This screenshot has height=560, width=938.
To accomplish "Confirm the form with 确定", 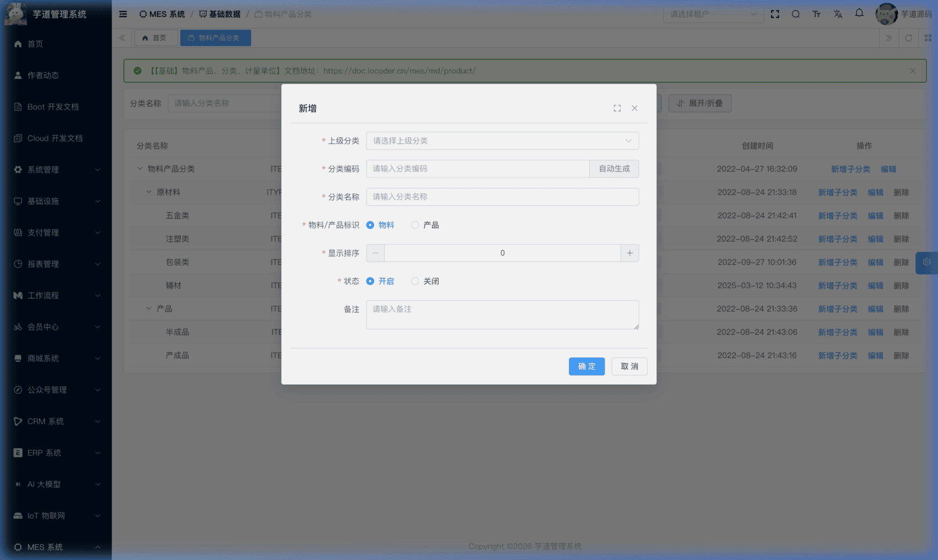I will [586, 366].
